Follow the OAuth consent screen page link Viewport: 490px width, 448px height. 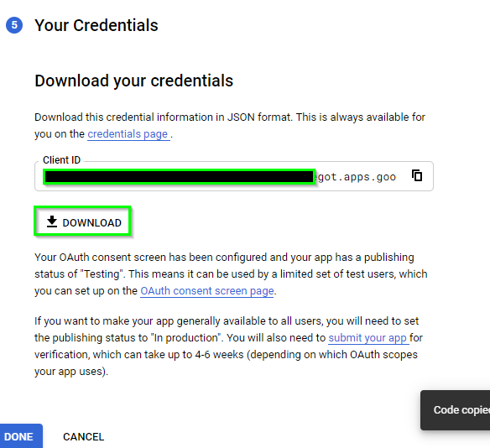pos(207,291)
